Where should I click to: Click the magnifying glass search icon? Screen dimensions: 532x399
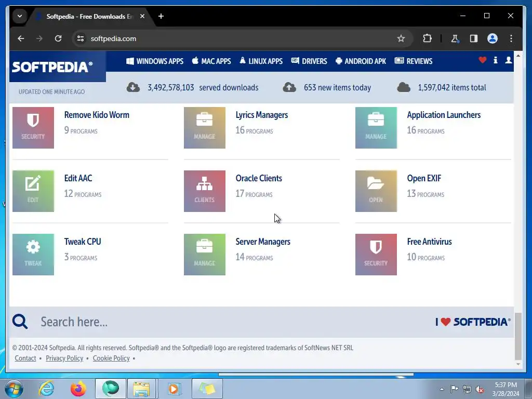pos(20,321)
